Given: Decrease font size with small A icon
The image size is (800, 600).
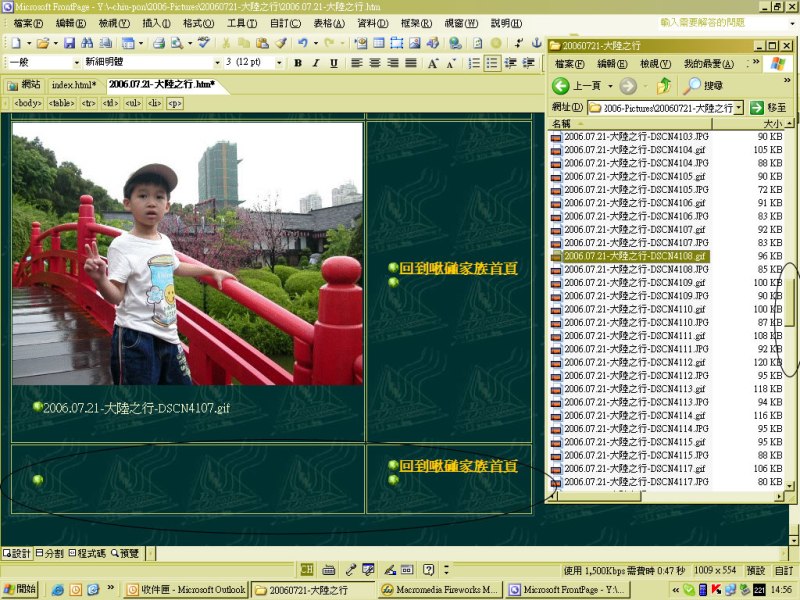Looking at the screenshot, I should 451,63.
